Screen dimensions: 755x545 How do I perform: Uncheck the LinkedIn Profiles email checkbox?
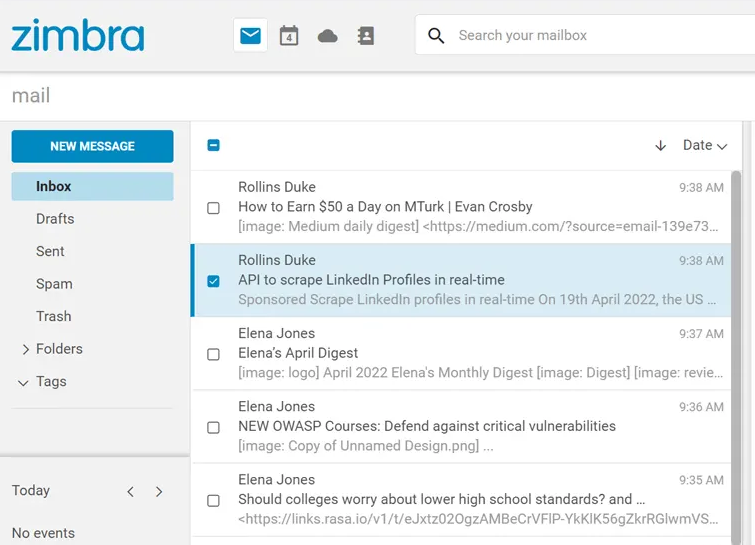click(x=213, y=281)
